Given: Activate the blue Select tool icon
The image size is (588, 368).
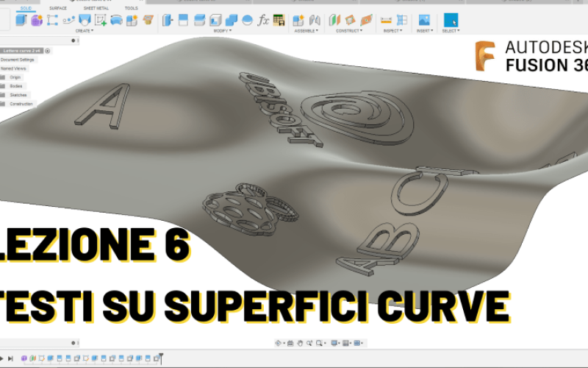Looking at the screenshot, I should pos(451,20).
